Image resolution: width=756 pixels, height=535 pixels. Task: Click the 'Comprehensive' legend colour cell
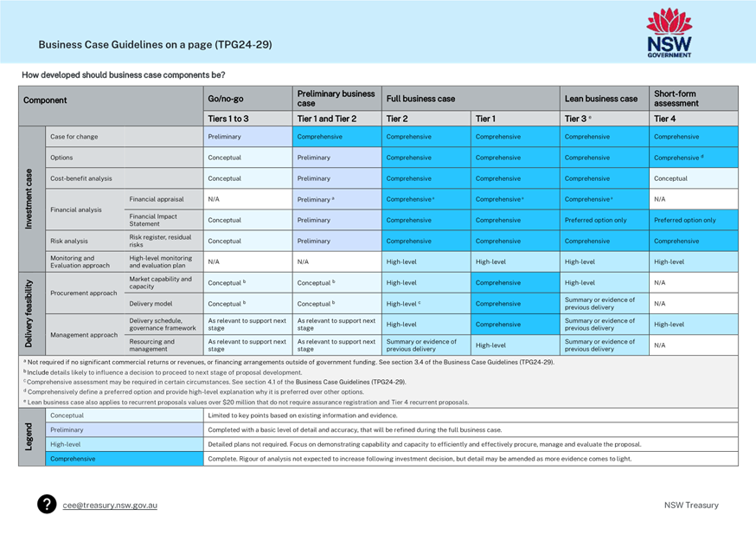(125, 459)
